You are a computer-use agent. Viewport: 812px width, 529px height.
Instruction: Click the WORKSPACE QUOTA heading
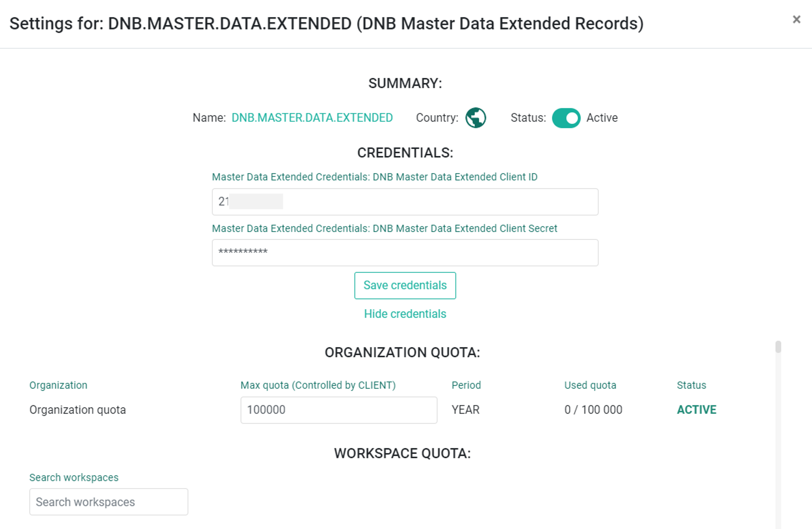point(402,453)
